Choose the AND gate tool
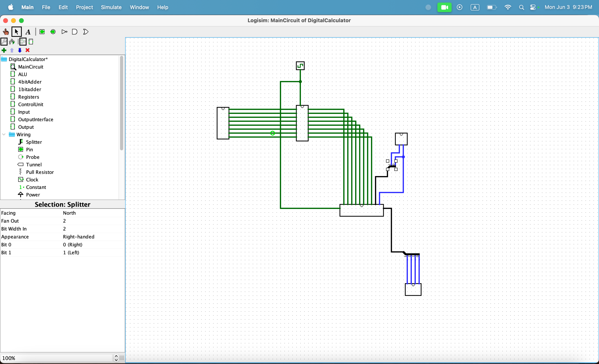The image size is (599, 364). [75, 32]
